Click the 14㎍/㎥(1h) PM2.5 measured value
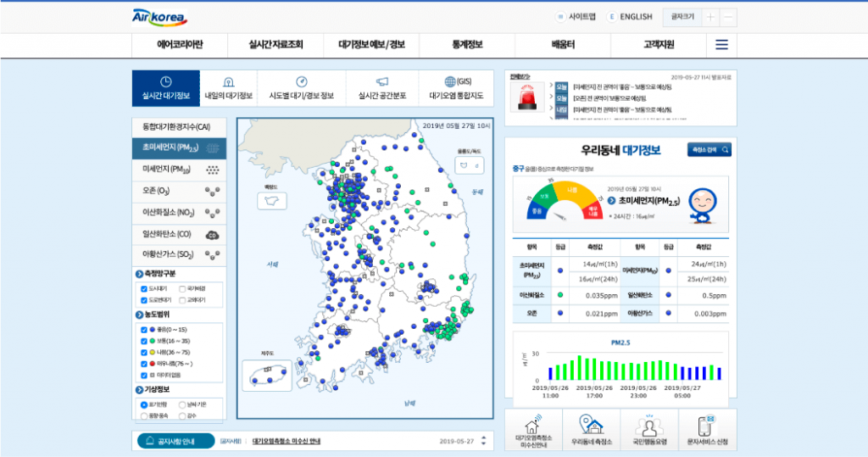The width and height of the screenshot is (868, 457). [600, 265]
